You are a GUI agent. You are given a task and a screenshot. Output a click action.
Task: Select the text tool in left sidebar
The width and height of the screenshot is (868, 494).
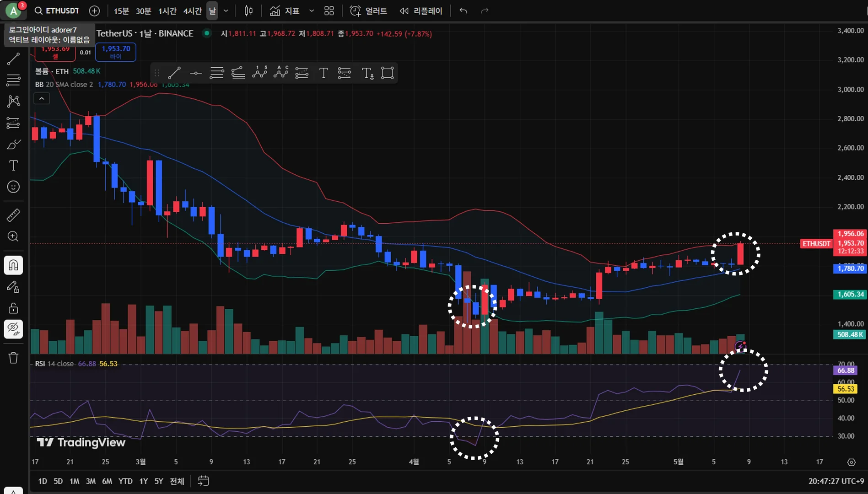tap(13, 166)
